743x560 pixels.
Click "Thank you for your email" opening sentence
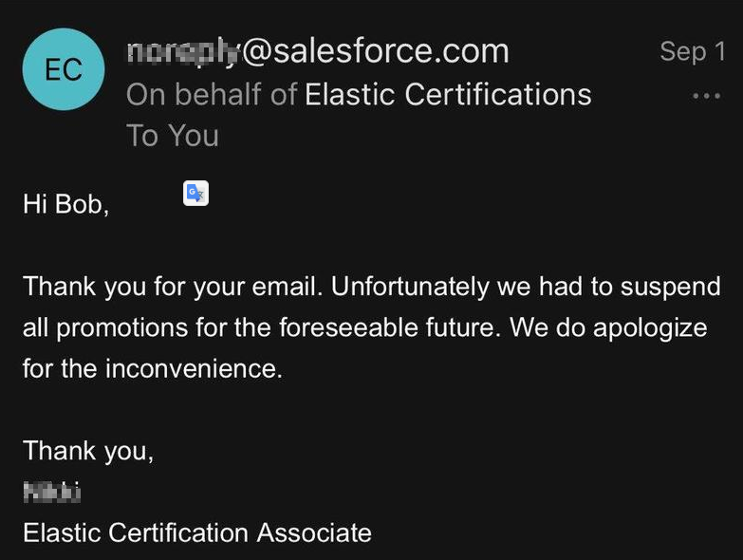point(172,286)
